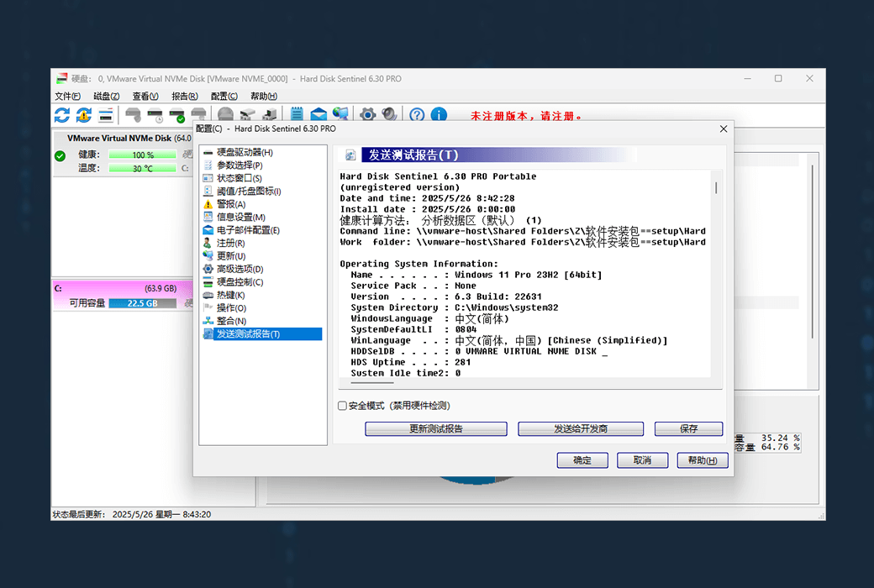Image resolution: width=874 pixels, height=588 pixels.
Task: Click the 100 % health bar
Action: click(x=143, y=155)
